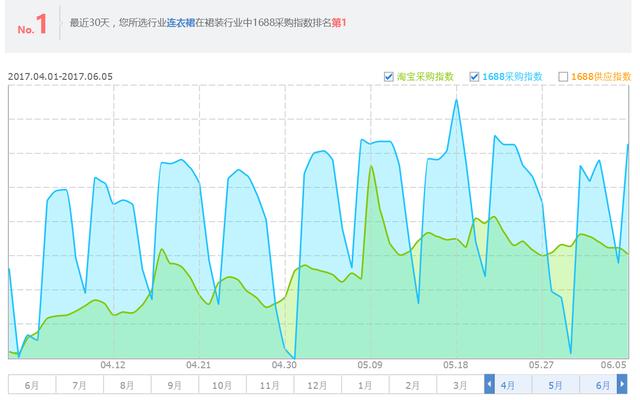Select 3月 on the timeline
The width and height of the screenshot is (640, 400).
459,384
